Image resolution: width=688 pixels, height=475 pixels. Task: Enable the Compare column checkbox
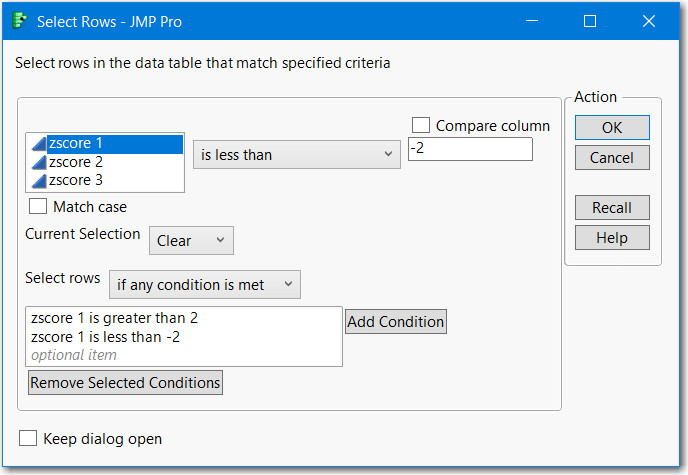point(421,126)
